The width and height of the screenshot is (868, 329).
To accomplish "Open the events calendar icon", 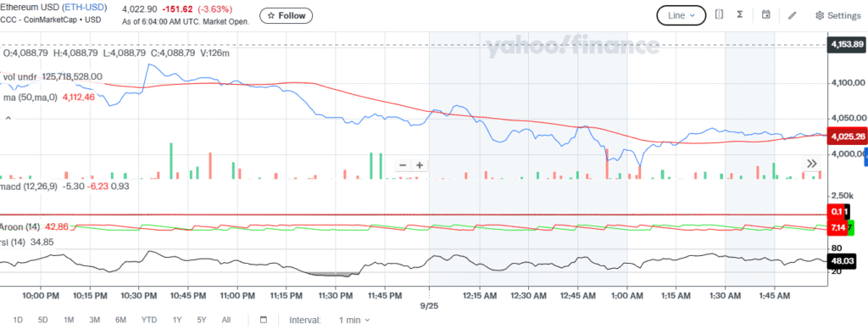I will pos(766,15).
